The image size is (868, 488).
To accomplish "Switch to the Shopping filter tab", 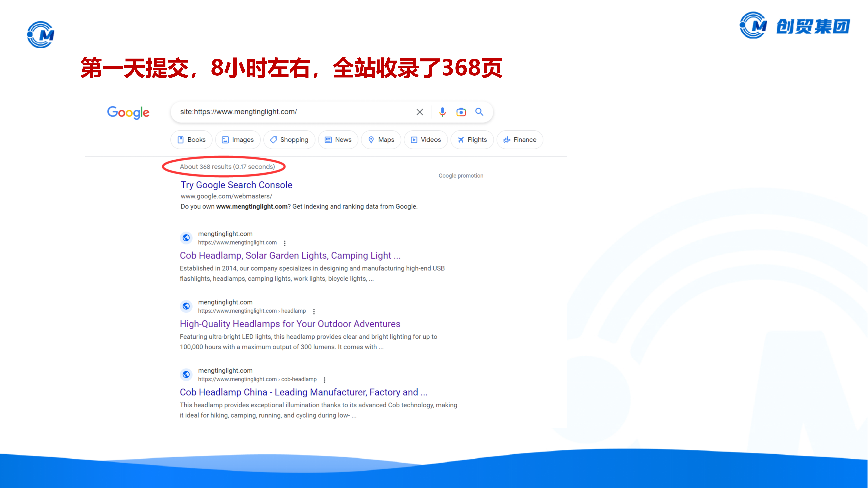I will pos(289,140).
